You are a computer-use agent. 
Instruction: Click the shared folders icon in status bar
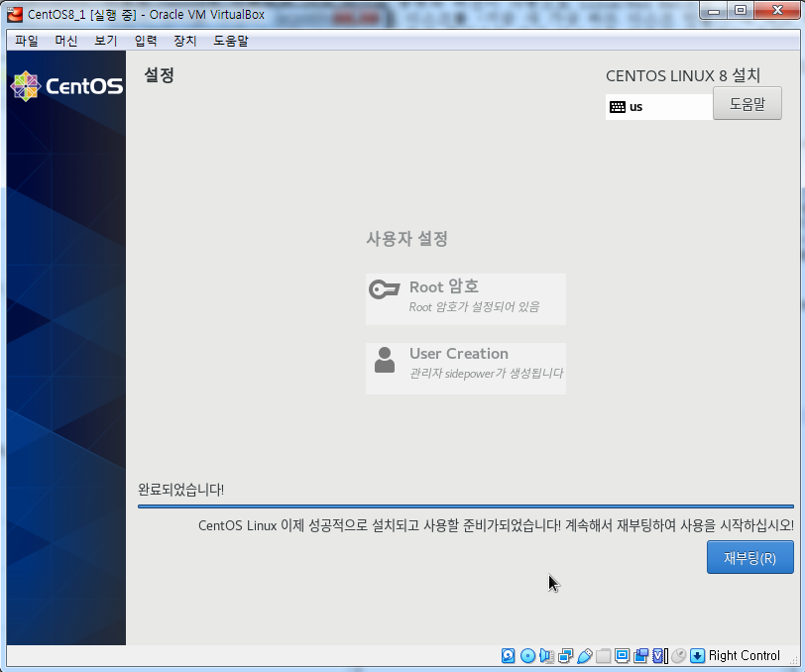coord(603,655)
